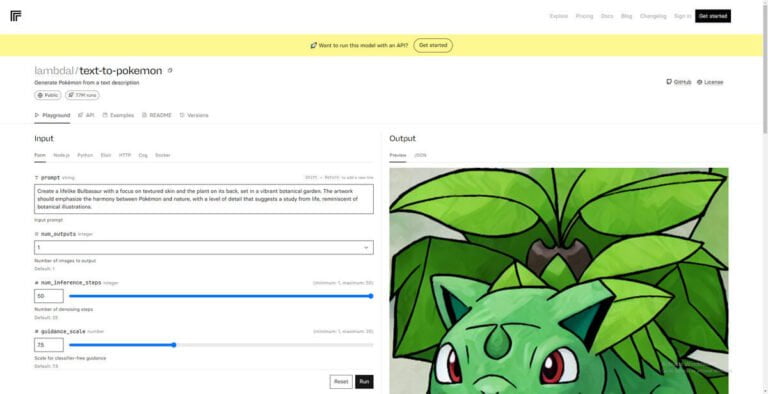Screen dimensions: 768x394
Task: Open the Pricing page
Action: click(584, 16)
